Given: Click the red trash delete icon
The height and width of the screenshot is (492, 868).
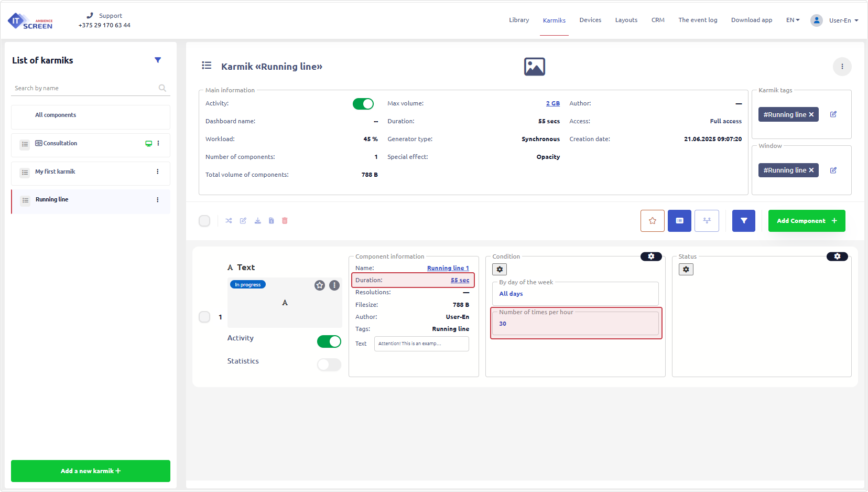Looking at the screenshot, I should click(x=285, y=221).
